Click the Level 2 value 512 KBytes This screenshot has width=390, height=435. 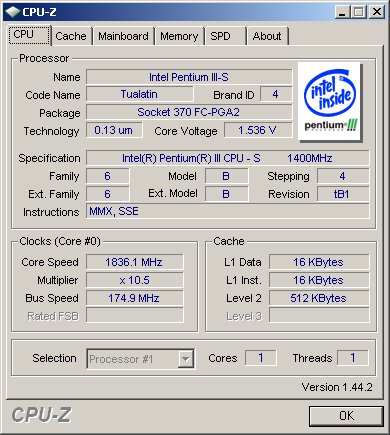click(x=319, y=298)
